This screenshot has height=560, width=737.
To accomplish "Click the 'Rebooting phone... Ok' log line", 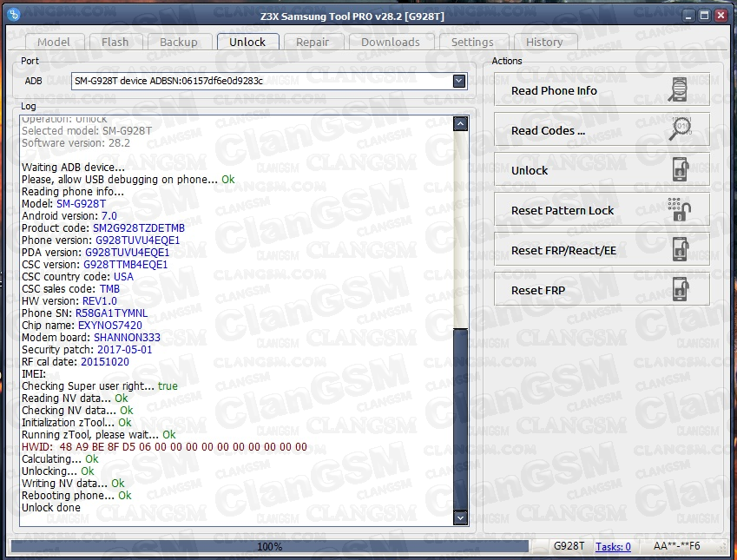I will [x=76, y=496].
